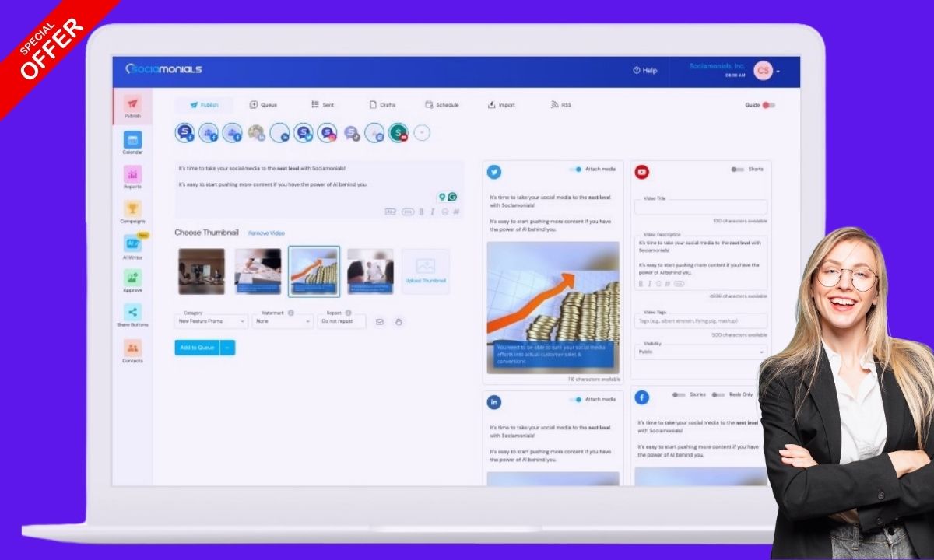
Task: Launch the AI Writer tool
Action: pos(132,244)
